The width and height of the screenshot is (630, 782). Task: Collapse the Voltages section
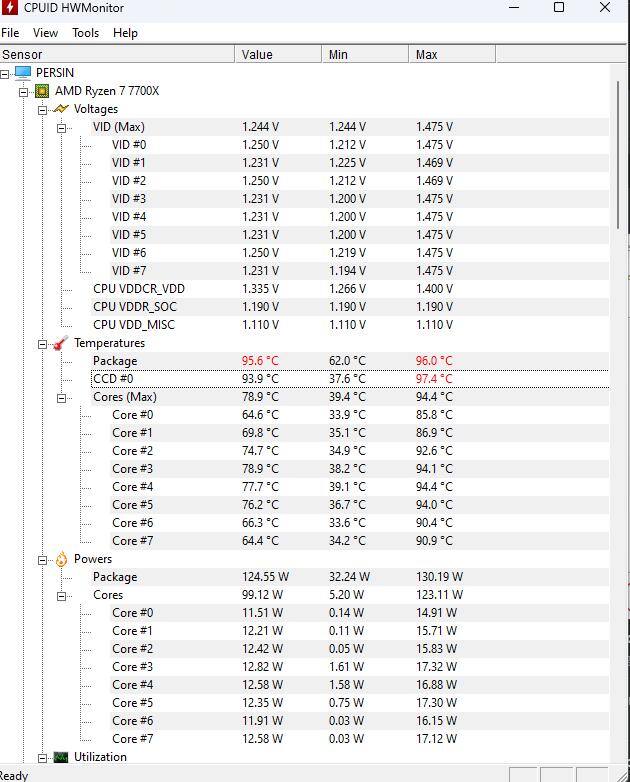click(42, 110)
